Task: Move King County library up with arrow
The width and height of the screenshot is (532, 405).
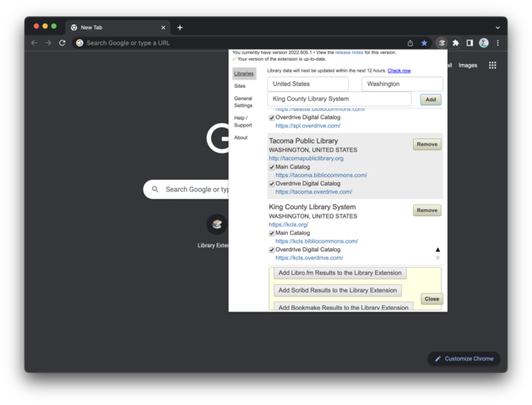Action: (437, 250)
